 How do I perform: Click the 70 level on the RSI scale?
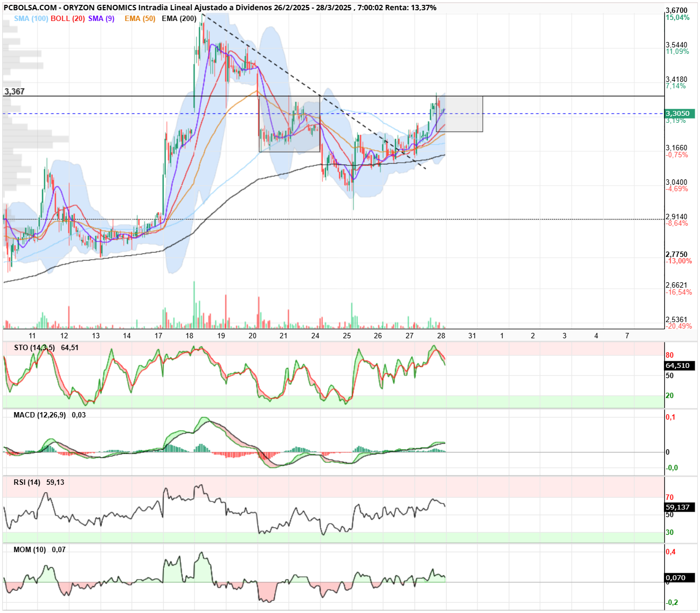pos(670,497)
